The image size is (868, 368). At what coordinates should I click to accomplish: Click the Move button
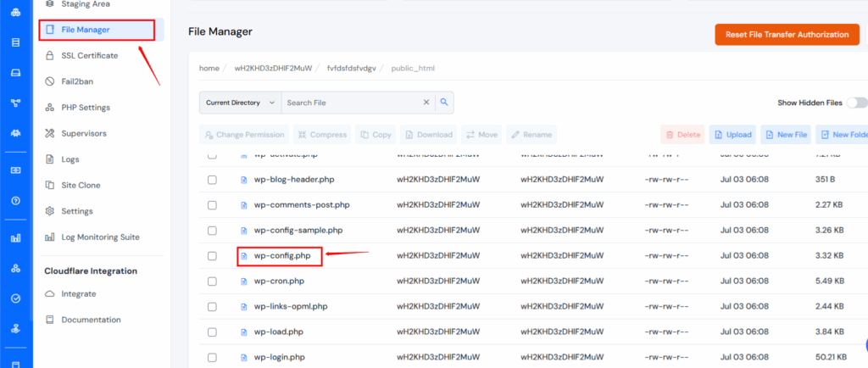pyautogui.click(x=481, y=135)
